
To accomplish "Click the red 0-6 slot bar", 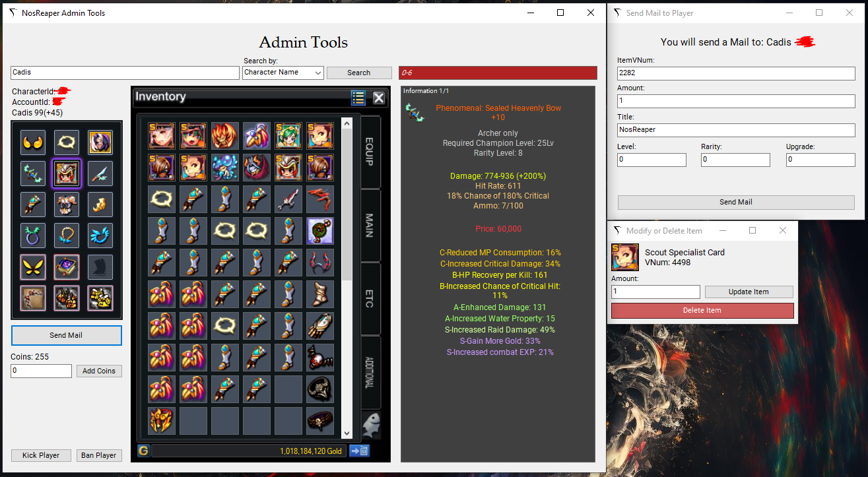I will (498, 73).
